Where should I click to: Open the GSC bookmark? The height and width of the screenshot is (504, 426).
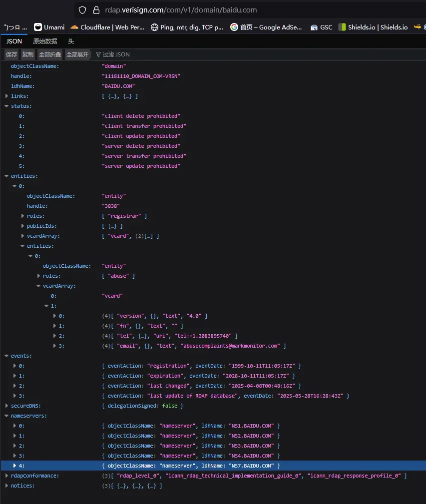(x=321, y=27)
